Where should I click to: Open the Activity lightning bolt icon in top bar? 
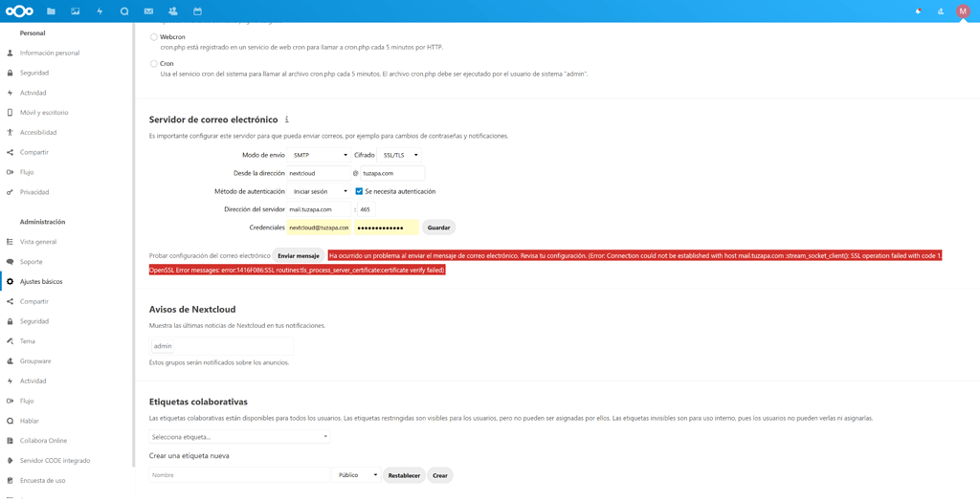click(x=100, y=11)
